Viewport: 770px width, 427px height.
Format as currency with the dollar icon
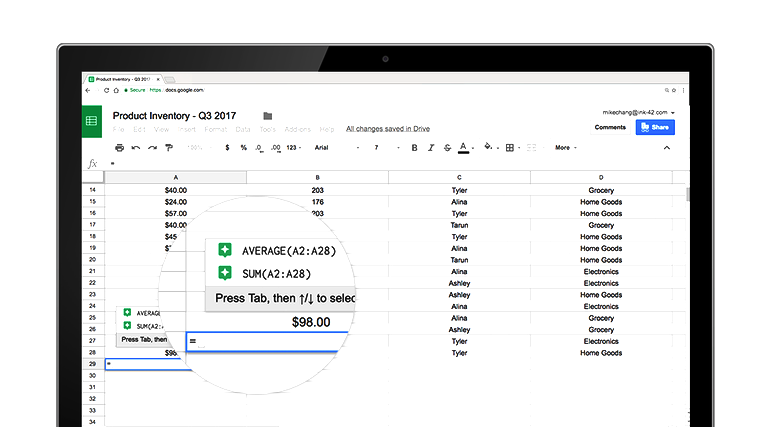[x=227, y=147]
